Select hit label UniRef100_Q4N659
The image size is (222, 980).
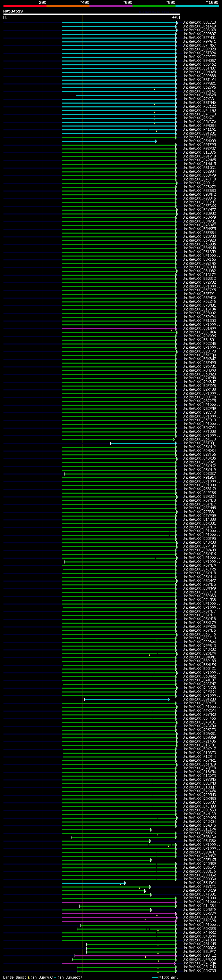[x=199, y=959]
